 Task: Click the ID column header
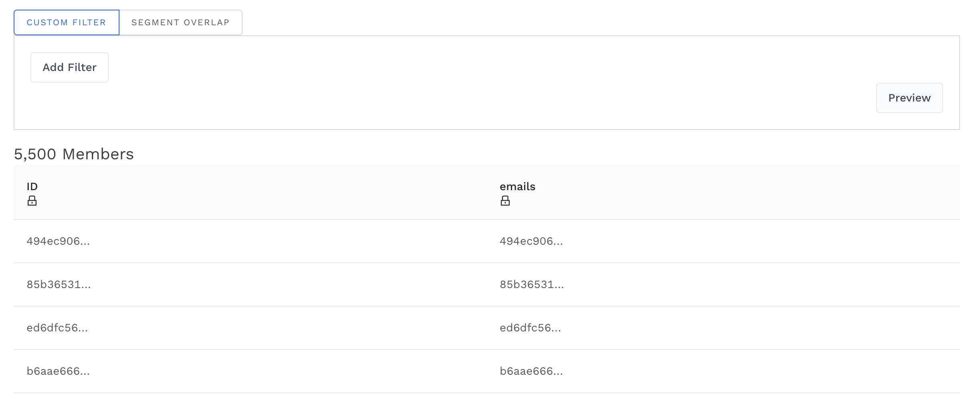pyautogui.click(x=32, y=186)
